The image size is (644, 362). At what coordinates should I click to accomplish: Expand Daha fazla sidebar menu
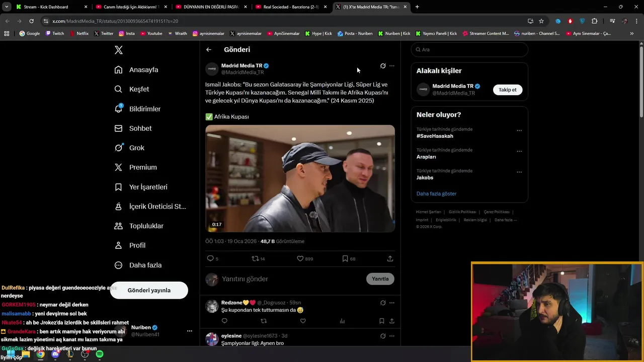click(138, 265)
